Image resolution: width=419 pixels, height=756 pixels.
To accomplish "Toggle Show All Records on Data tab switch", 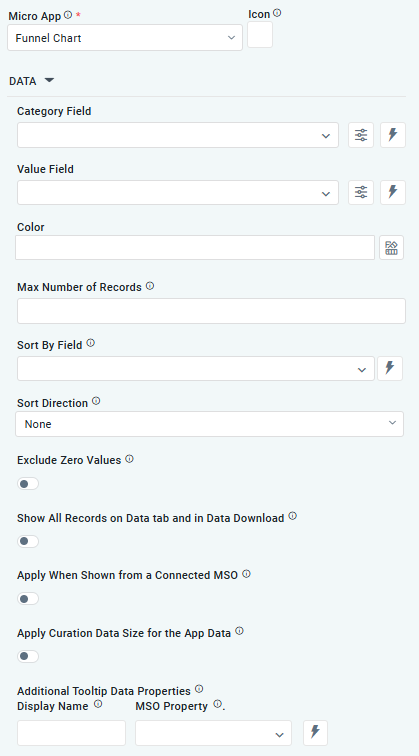I will click(28, 541).
